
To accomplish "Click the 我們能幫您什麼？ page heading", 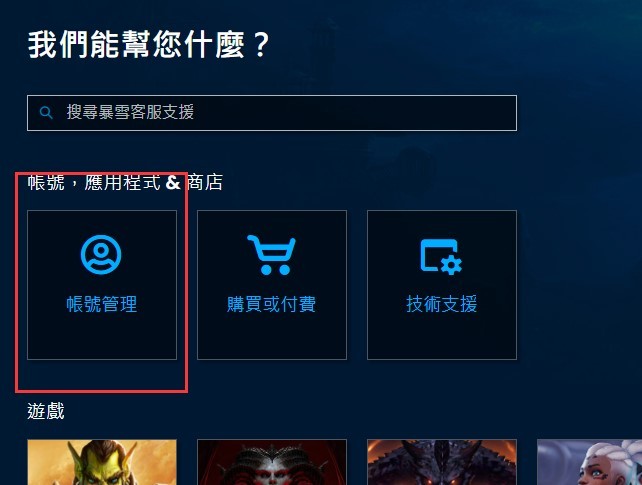I will [x=149, y=45].
